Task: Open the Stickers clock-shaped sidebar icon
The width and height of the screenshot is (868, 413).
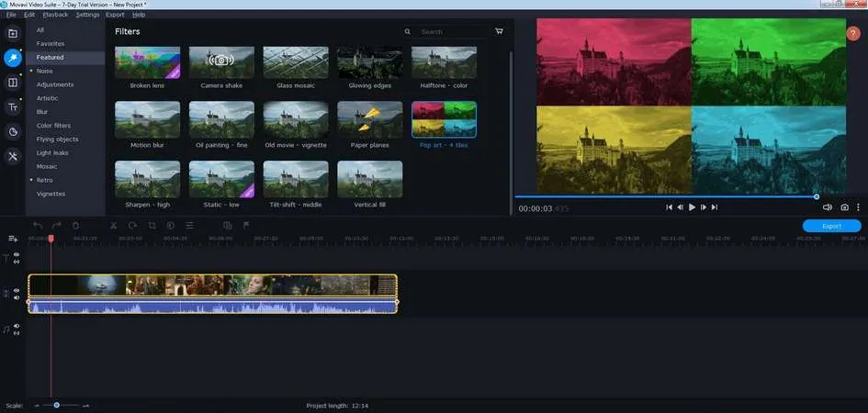Action: (13, 131)
